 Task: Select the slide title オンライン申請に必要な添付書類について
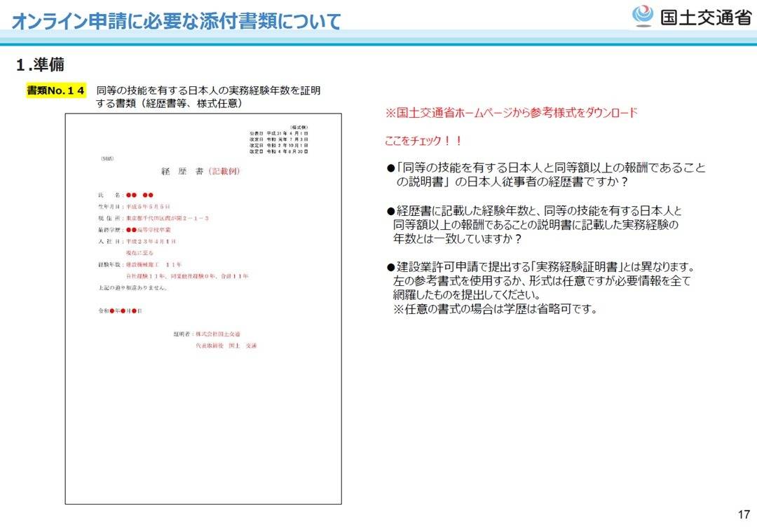176,21
